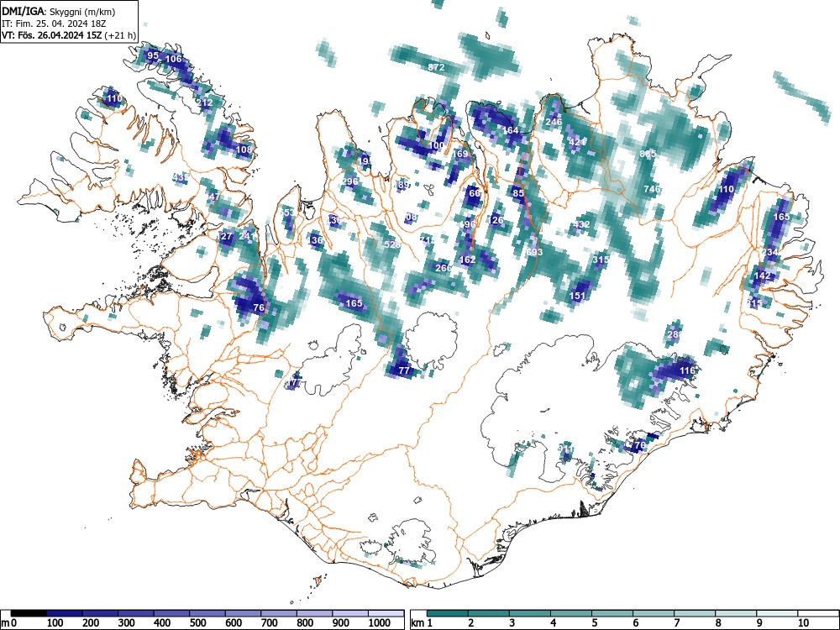Screen dimensions: 840x630
Task: Click the '212' visibility value
Action: click(x=205, y=102)
